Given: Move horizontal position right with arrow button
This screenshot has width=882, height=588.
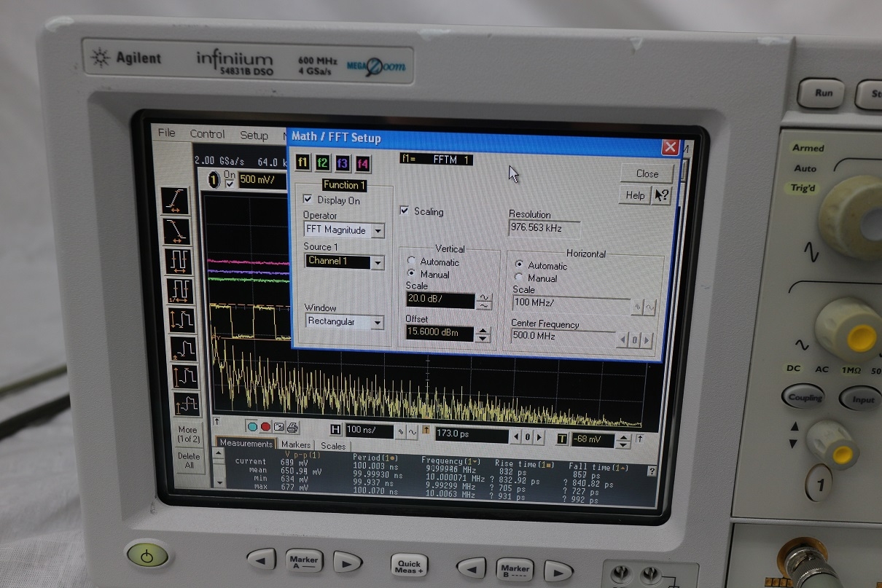Looking at the screenshot, I should [x=539, y=437].
